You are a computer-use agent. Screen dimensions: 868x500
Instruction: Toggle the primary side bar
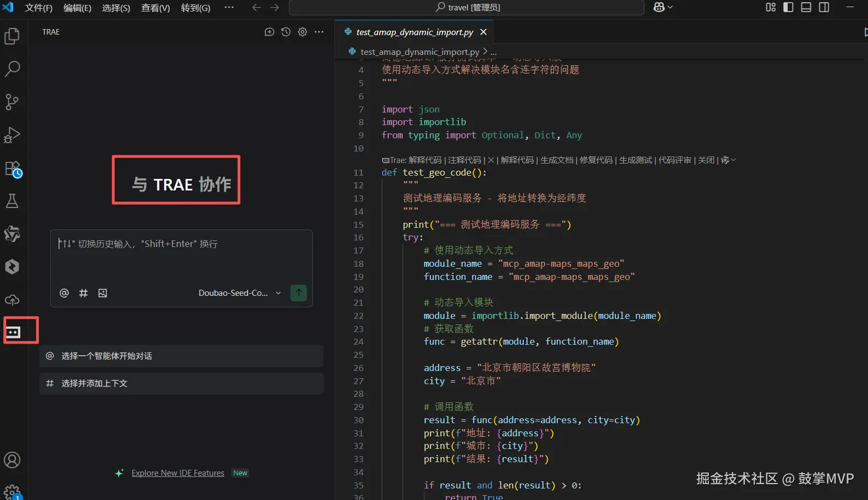(x=788, y=7)
